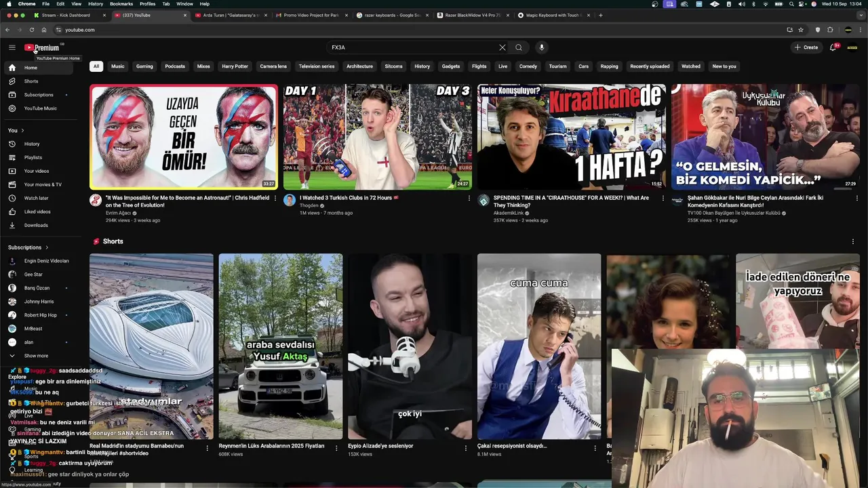Screen dimensions: 868x488
Task: Open the Chrome History menu in menu bar
Action: (x=96, y=3)
